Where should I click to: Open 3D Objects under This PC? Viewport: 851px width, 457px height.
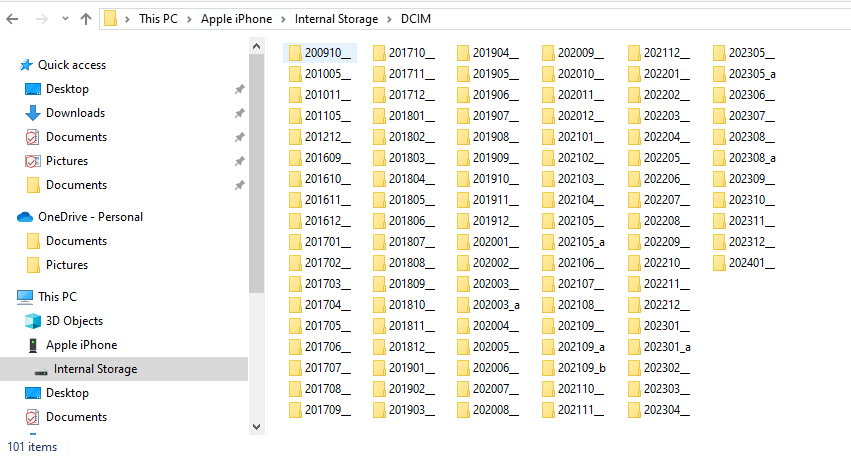point(74,321)
